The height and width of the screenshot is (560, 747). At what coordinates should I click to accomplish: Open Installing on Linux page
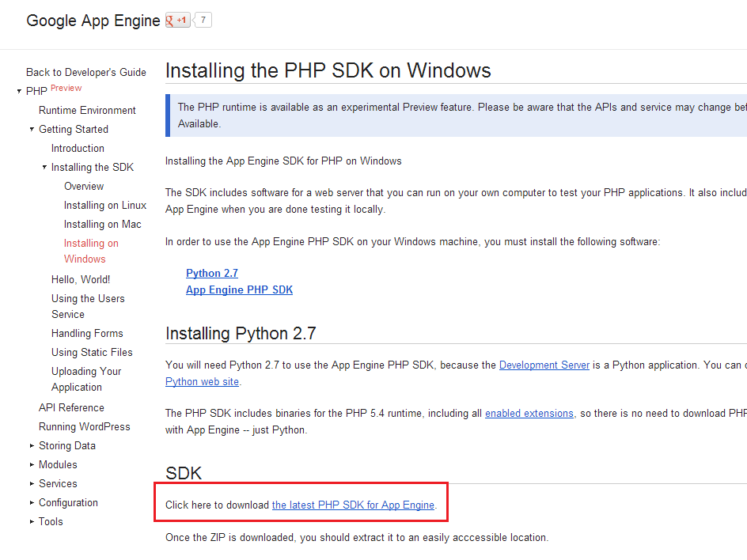[105, 206]
